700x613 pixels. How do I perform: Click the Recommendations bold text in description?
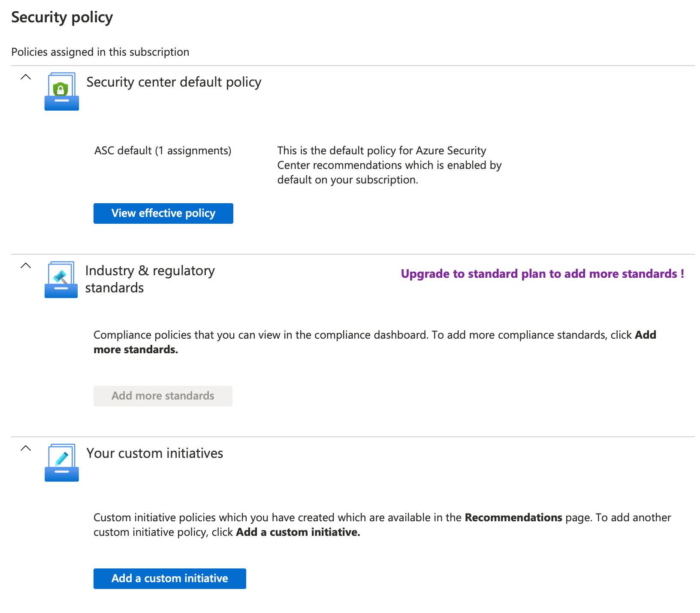[x=513, y=517]
